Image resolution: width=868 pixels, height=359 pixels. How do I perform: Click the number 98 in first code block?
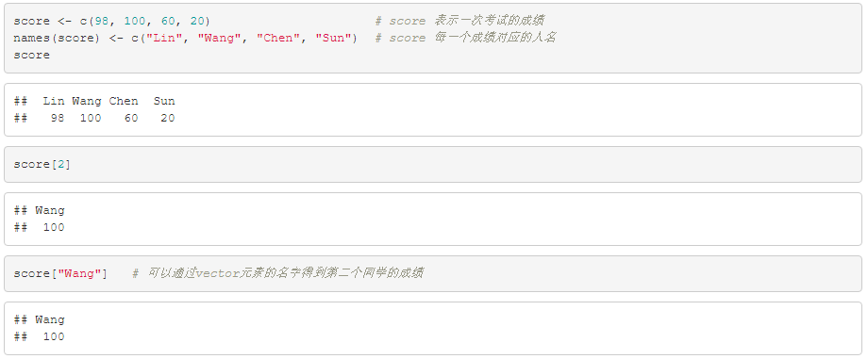[x=101, y=21]
